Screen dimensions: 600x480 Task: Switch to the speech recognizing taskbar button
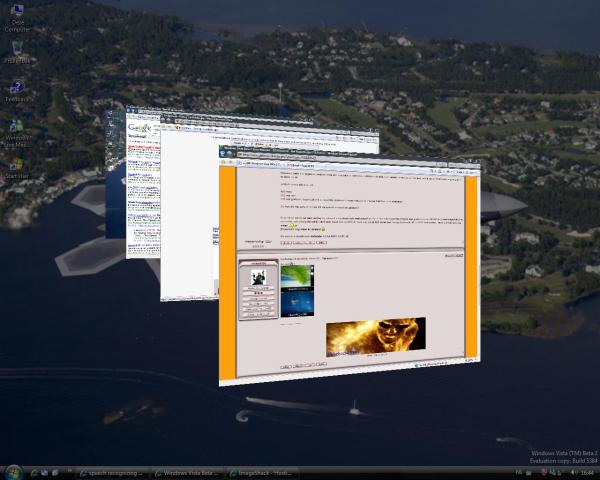tap(113, 473)
